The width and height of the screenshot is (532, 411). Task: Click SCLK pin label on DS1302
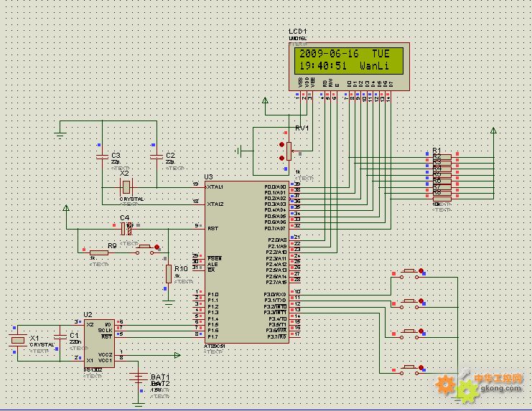pyautogui.click(x=105, y=331)
